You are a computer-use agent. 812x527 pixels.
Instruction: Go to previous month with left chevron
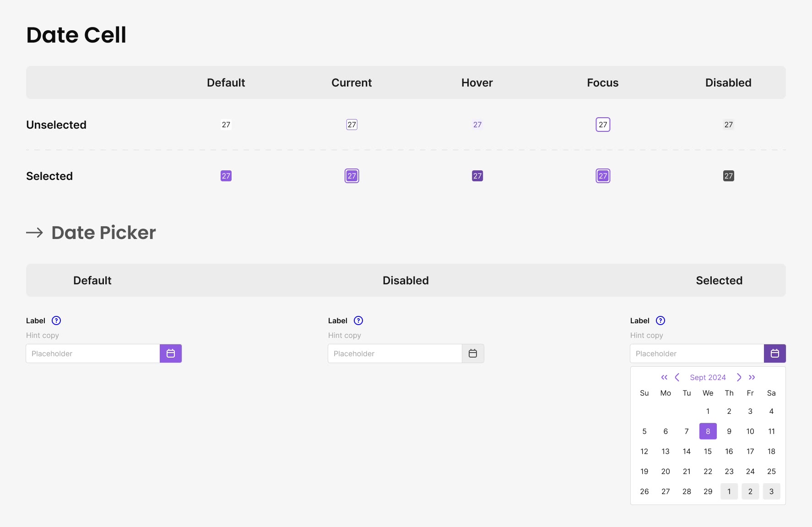pyautogui.click(x=677, y=377)
